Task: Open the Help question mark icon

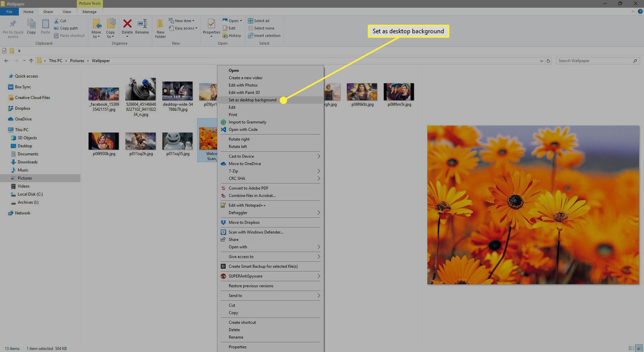Action: tap(640, 12)
